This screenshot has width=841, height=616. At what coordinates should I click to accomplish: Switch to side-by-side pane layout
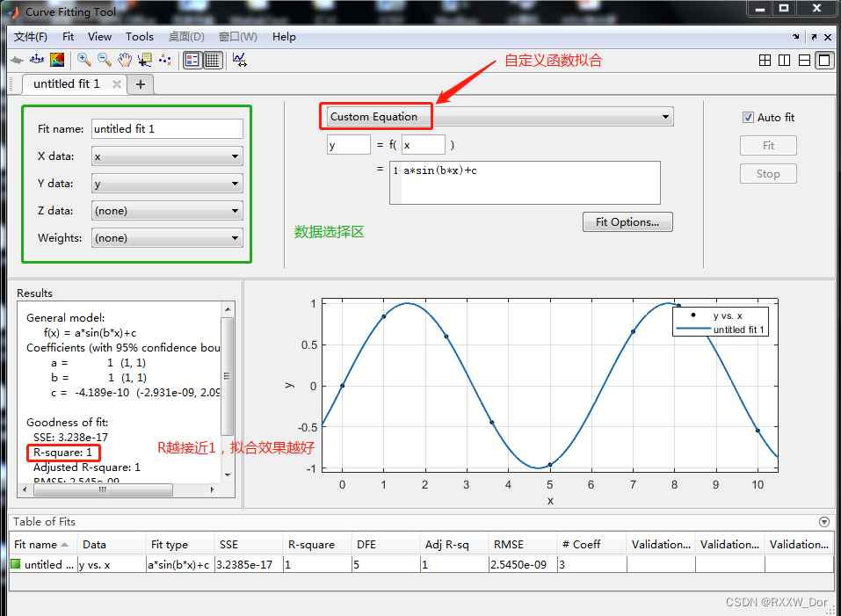click(784, 60)
